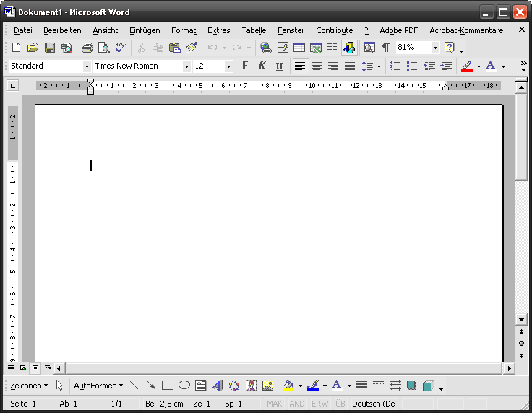The image size is (532, 413).
Task: Toggle paragraph marks display (¶)
Action: tap(385, 48)
